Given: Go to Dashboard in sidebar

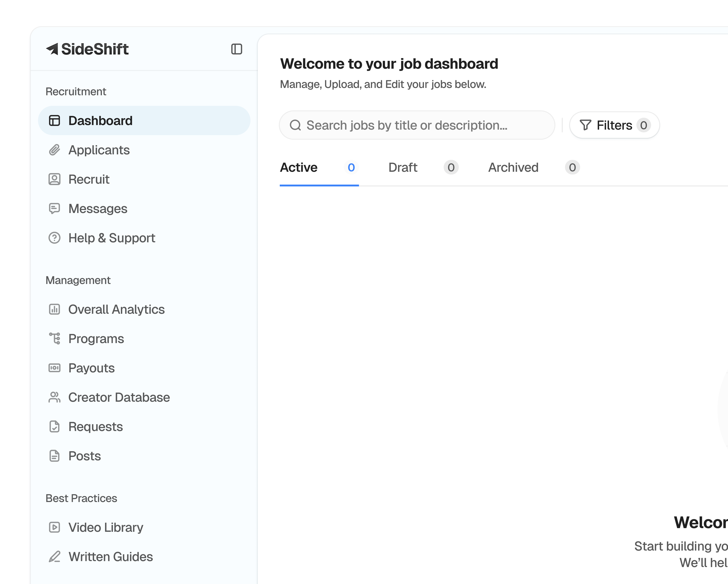Looking at the screenshot, I should [100, 121].
